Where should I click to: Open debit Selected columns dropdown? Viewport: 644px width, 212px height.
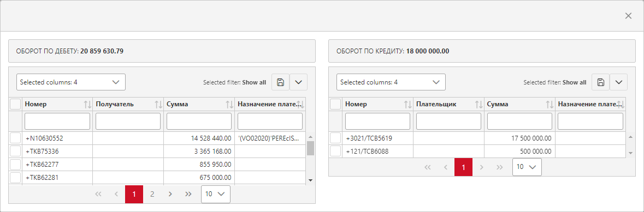click(x=70, y=82)
